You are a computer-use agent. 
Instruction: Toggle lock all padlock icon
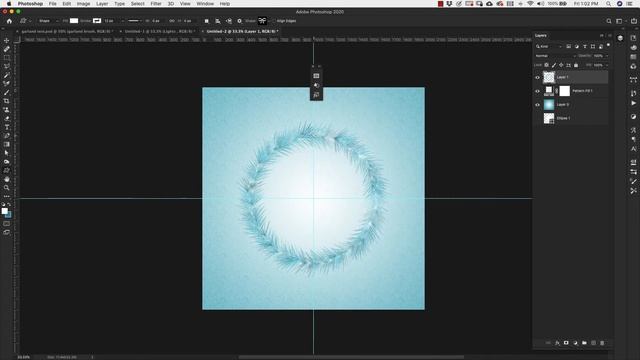click(576, 65)
